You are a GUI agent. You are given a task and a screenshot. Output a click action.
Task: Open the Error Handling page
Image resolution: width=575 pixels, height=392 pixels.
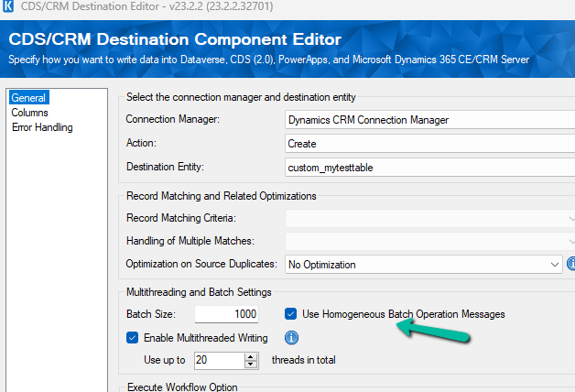point(42,127)
